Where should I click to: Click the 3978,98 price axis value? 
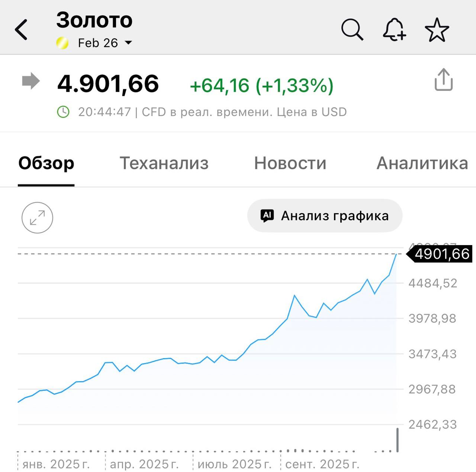click(432, 318)
